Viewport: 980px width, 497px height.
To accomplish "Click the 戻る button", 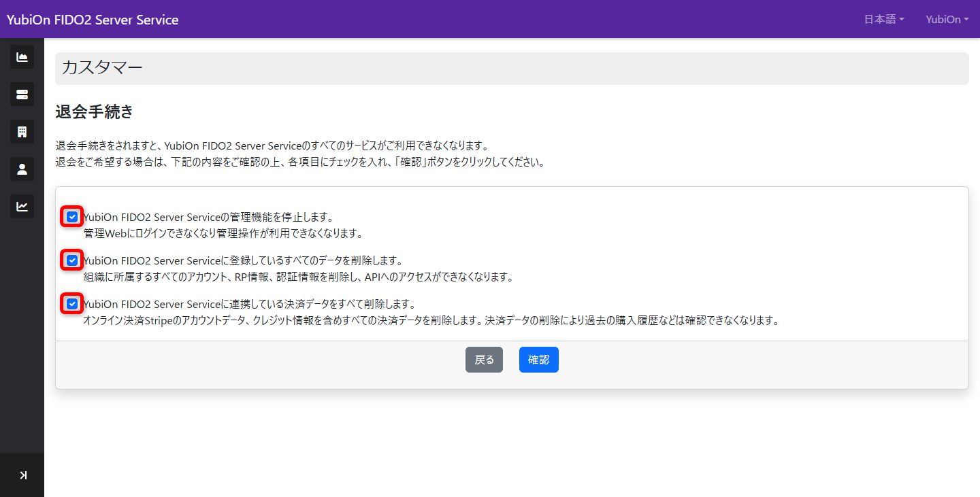I will click(x=484, y=360).
